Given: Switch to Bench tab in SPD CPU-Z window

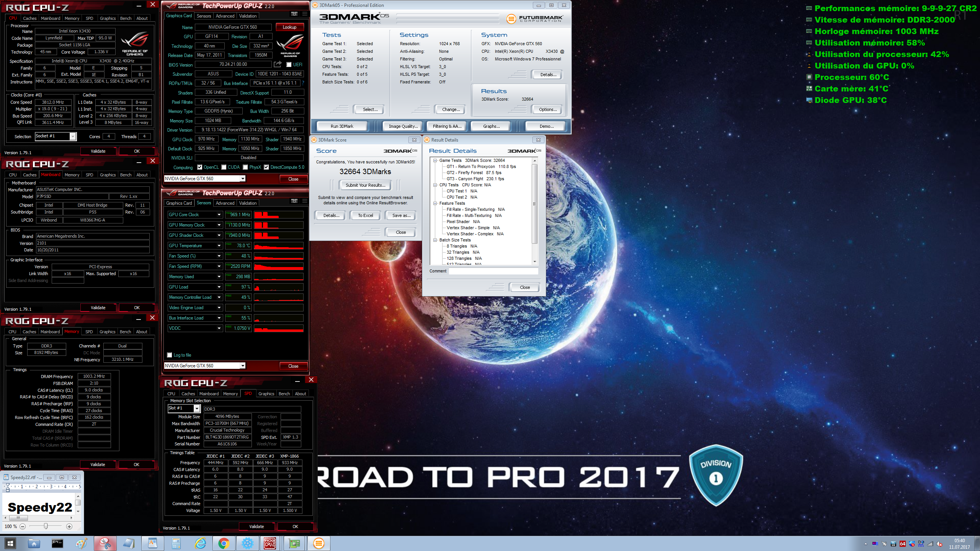Looking at the screenshot, I should (284, 394).
